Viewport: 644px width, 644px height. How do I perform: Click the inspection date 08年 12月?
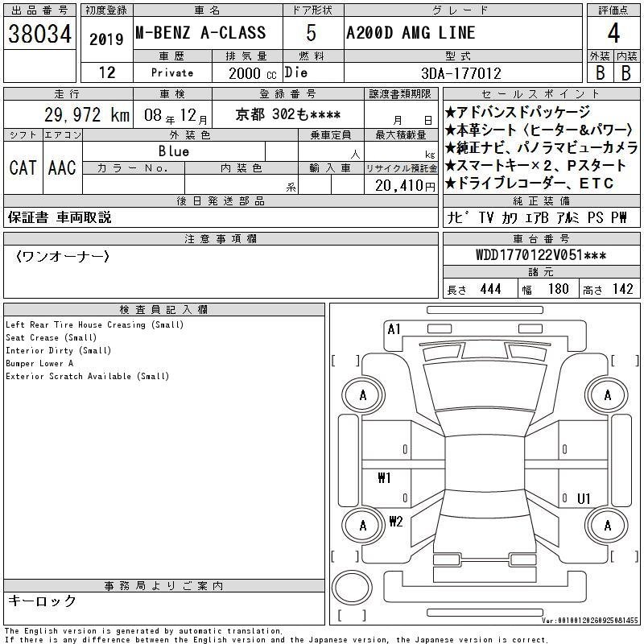(175, 115)
